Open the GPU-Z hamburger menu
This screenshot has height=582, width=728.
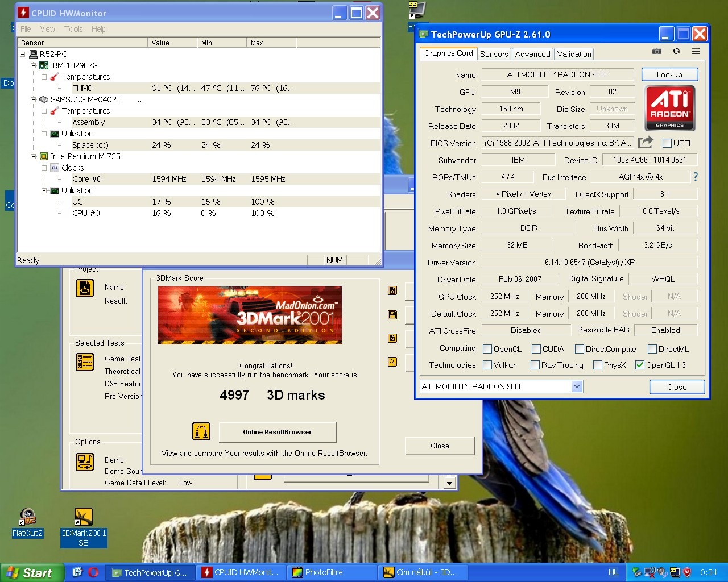(x=696, y=51)
